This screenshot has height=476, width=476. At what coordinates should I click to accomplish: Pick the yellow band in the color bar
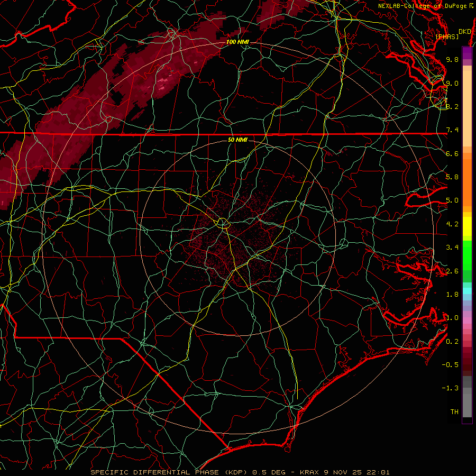click(x=467, y=226)
